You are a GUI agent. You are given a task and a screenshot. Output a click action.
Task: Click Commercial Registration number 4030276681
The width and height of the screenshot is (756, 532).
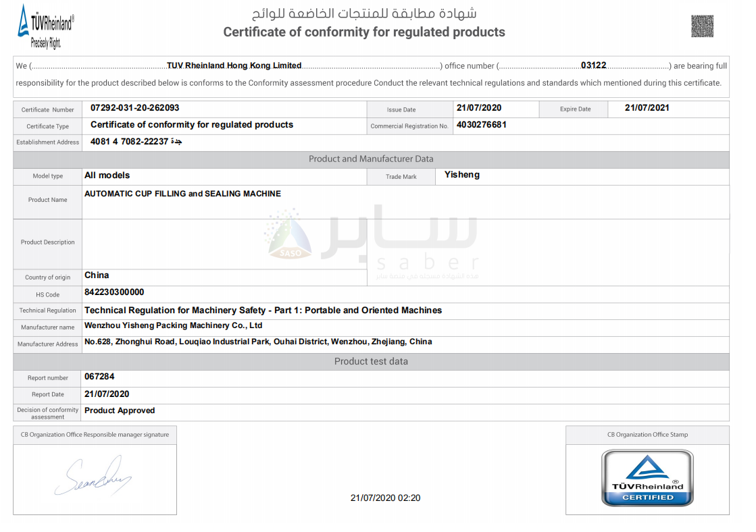[x=481, y=125]
